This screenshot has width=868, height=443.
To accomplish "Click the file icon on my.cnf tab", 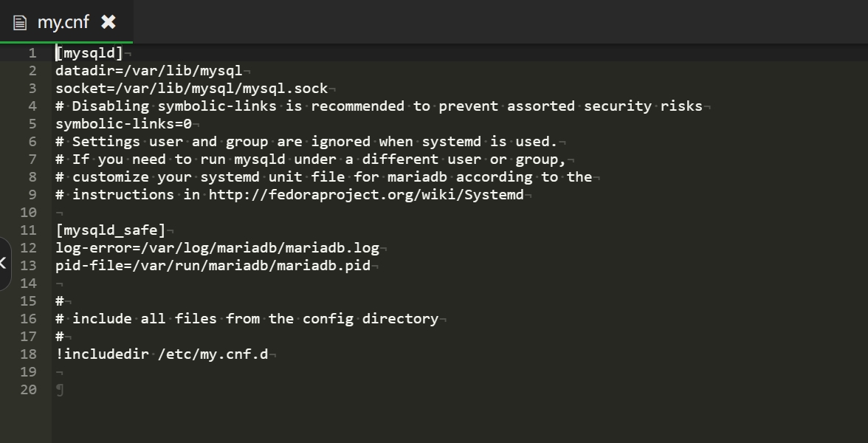I will click(20, 23).
